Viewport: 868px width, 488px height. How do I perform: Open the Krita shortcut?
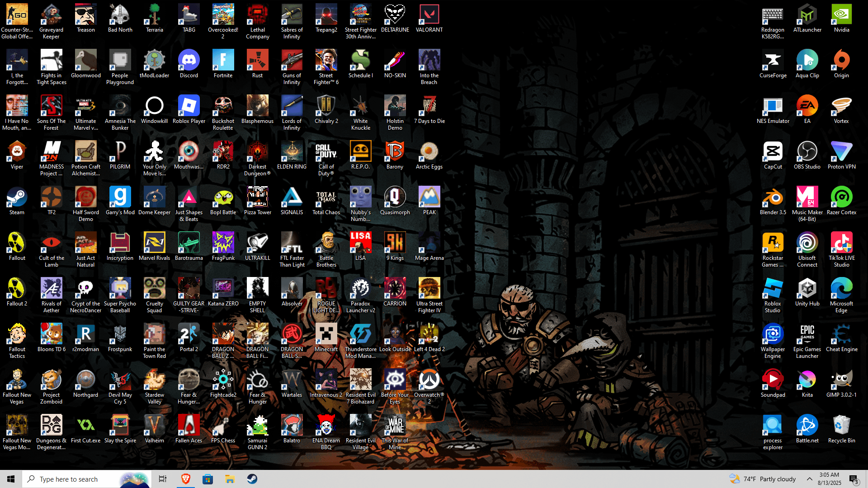coord(807,384)
